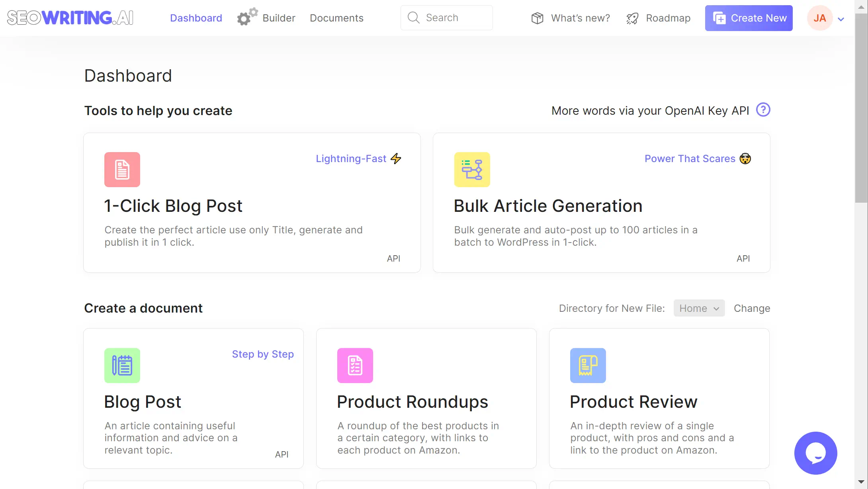Go to the Documents section

336,18
